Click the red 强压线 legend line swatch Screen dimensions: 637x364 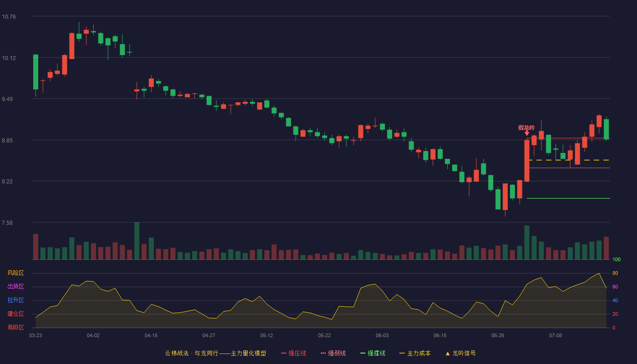click(283, 353)
